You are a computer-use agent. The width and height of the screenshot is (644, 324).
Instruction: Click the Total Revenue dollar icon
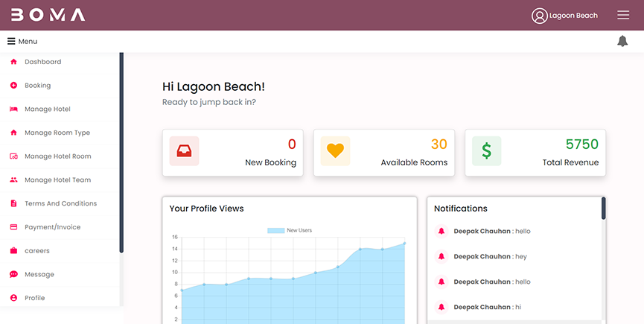[486, 151]
